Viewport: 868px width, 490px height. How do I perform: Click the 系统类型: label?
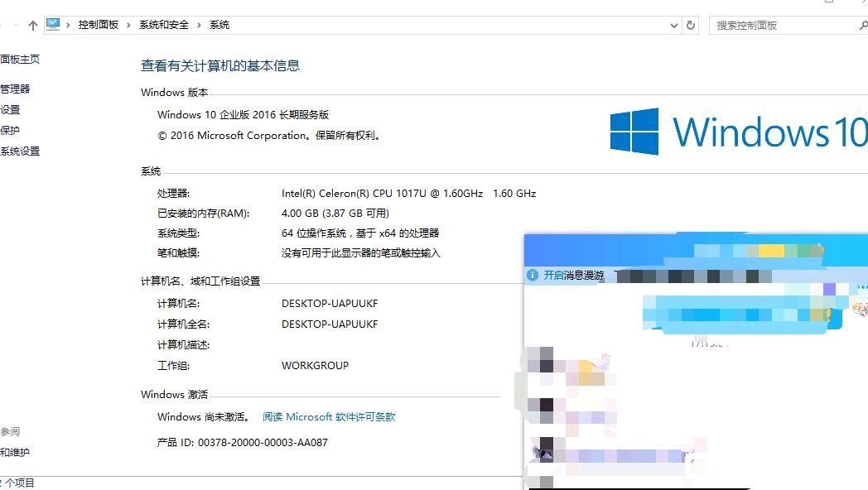(178, 233)
